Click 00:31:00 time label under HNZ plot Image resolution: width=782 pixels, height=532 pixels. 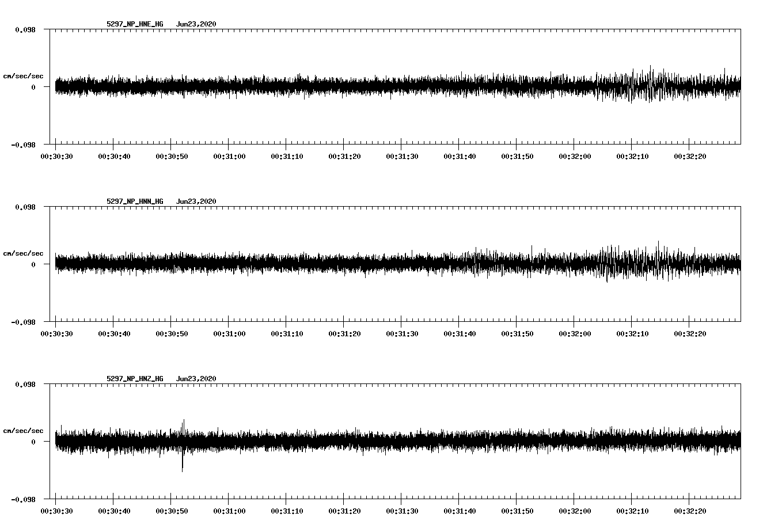pos(229,511)
